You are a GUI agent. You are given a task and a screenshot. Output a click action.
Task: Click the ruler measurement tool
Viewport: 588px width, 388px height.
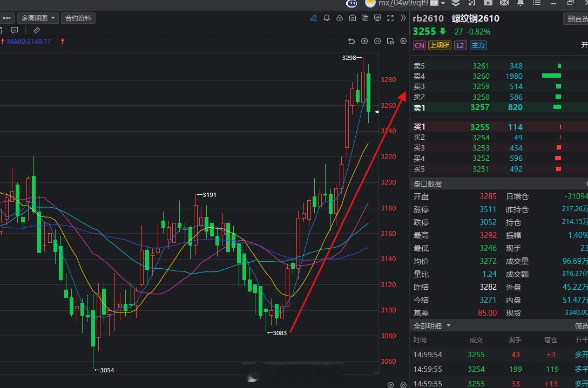(x=36, y=30)
